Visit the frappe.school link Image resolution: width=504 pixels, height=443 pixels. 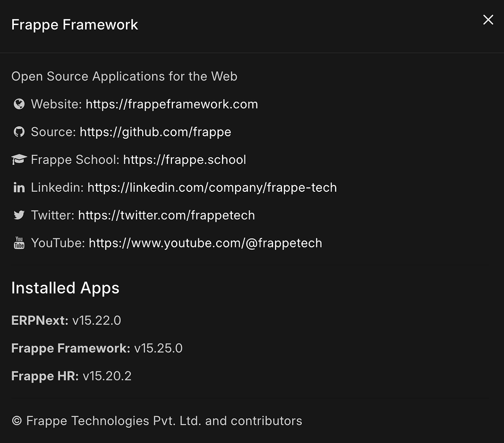(185, 159)
